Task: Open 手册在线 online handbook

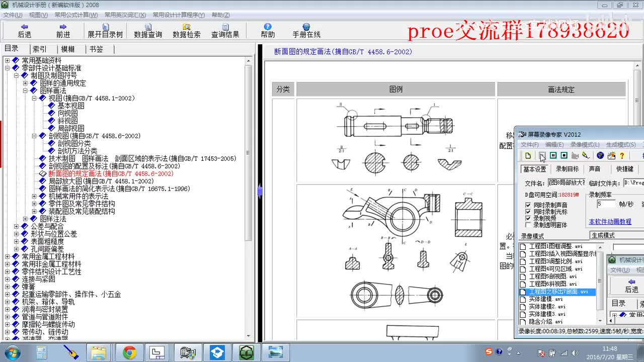Action: [306, 31]
